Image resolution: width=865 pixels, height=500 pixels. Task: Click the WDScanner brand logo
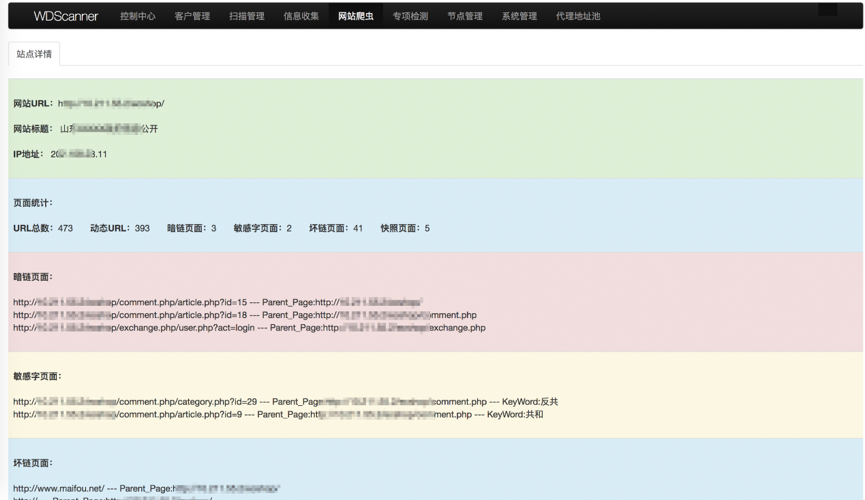click(x=66, y=16)
